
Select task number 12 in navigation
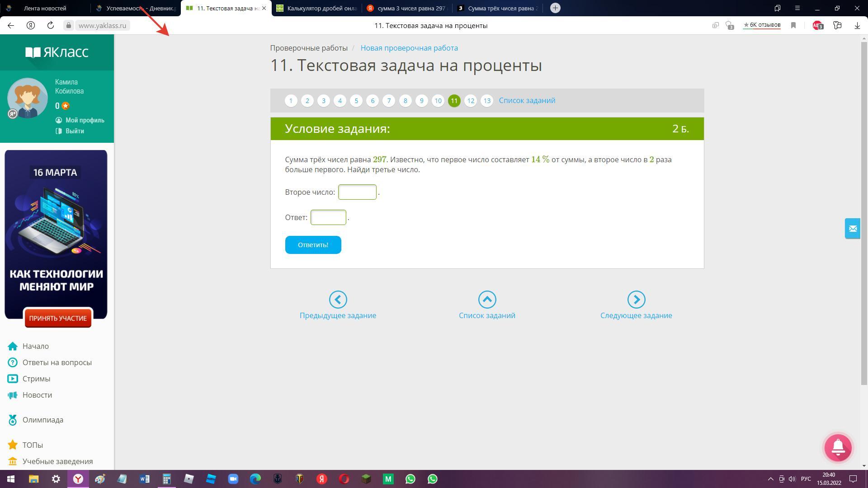470,101
